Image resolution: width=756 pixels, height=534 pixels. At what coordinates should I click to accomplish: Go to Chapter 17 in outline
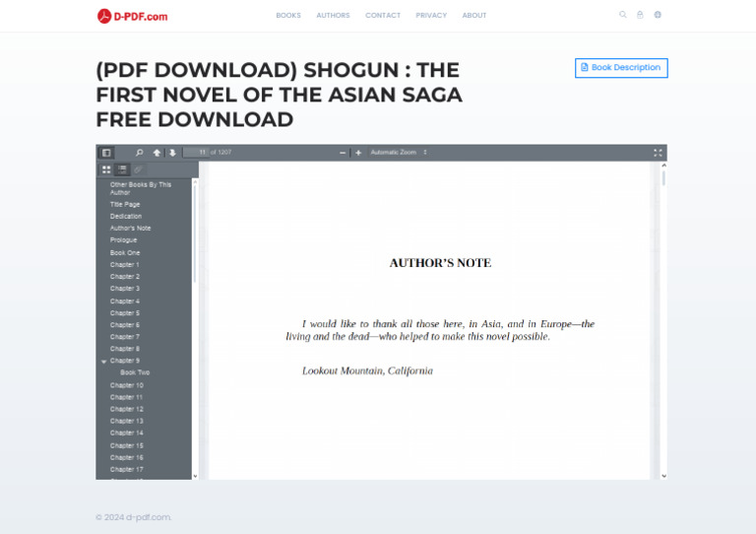click(126, 469)
